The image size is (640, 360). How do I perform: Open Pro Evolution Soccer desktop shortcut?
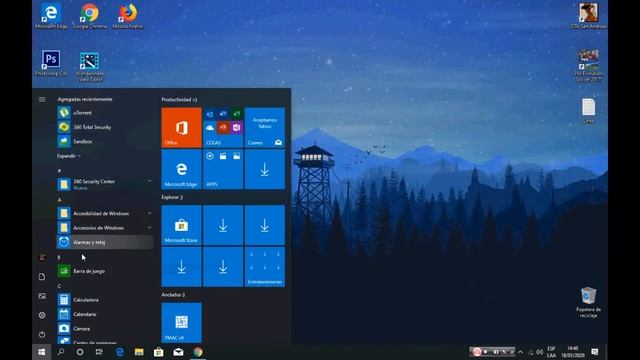(588, 65)
